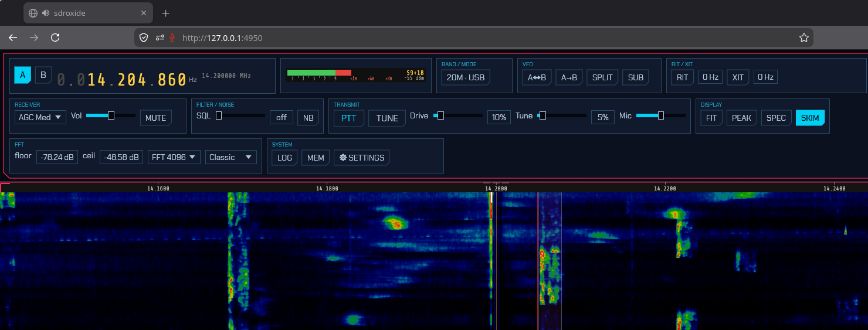
Task: Adjust the Drive slider
Action: click(458, 115)
